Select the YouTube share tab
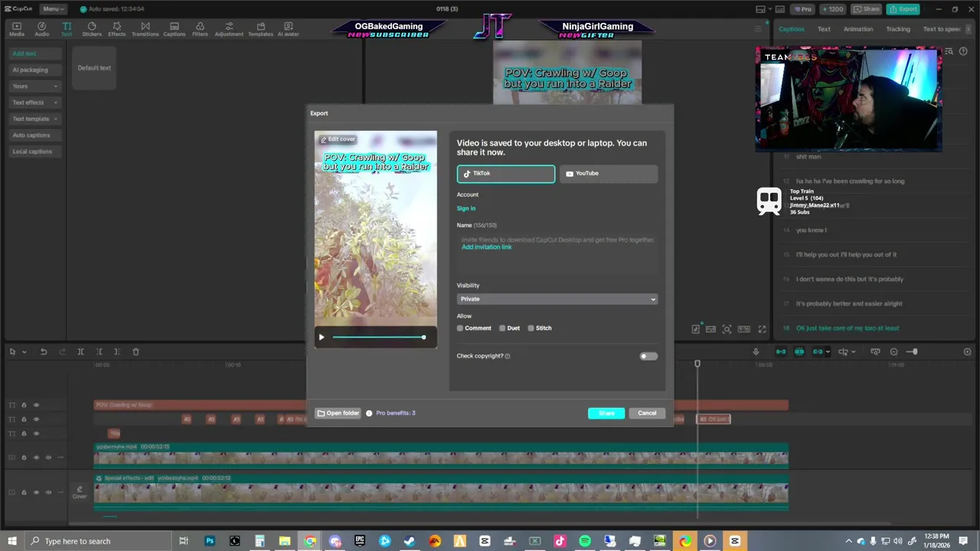 (609, 174)
